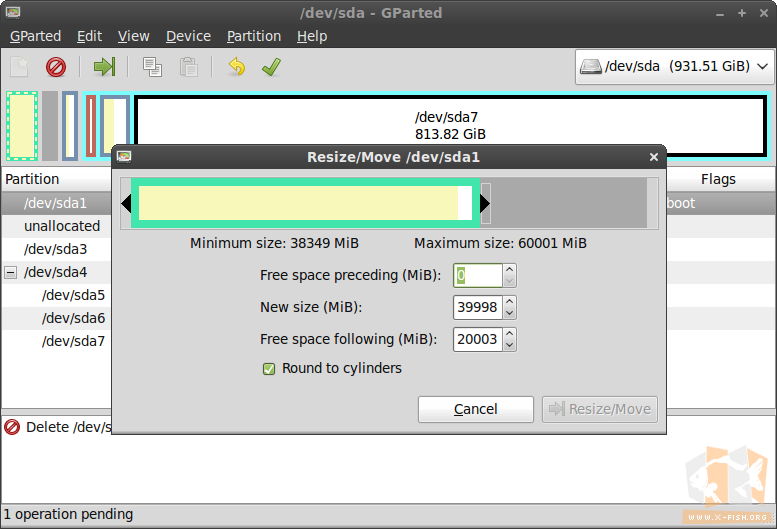Click the Cancel button

(x=476, y=409)
